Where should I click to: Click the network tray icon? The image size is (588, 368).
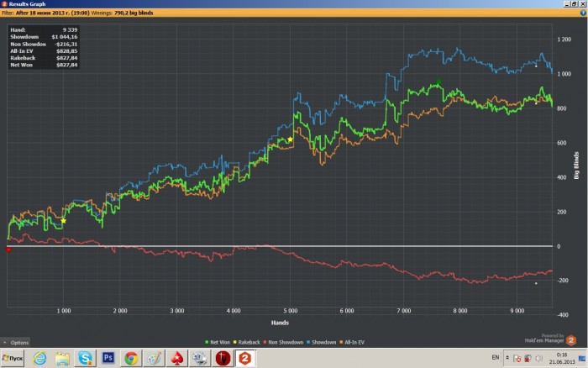[x=528, y=358]
